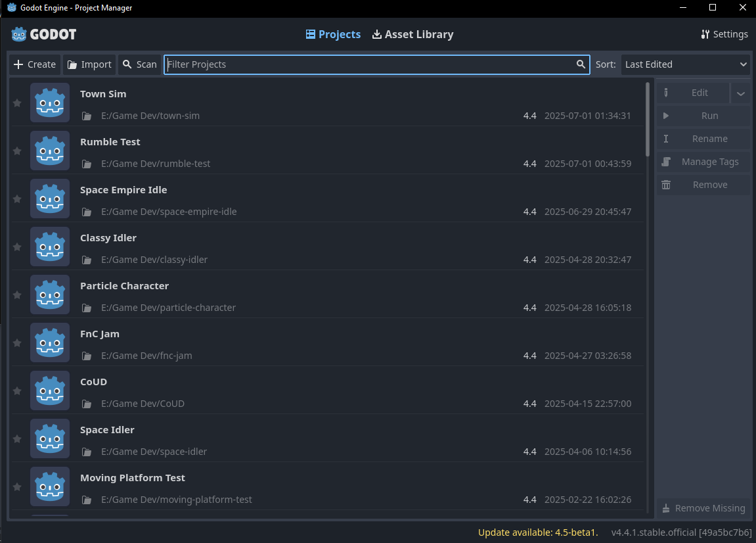Open the Sort Last Edited dropdown
The width and height of the screenshot is (756, 543).
click(x=685, y=64)
